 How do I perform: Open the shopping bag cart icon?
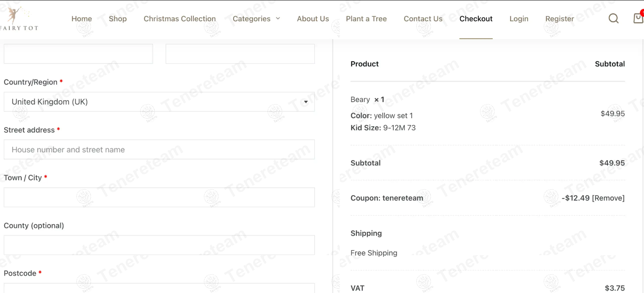[638, 17]
